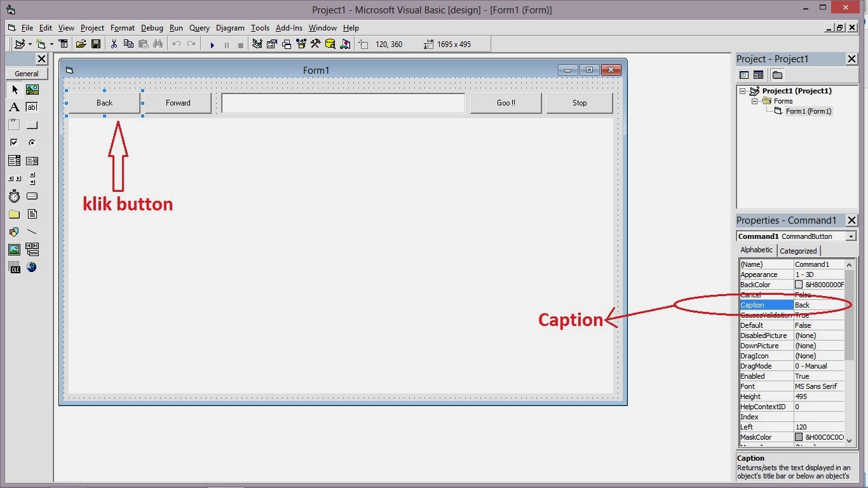This screenshot has height=488, width=868.
Task: Open Properties Window toolbar icon
Action: coord(272,44)
